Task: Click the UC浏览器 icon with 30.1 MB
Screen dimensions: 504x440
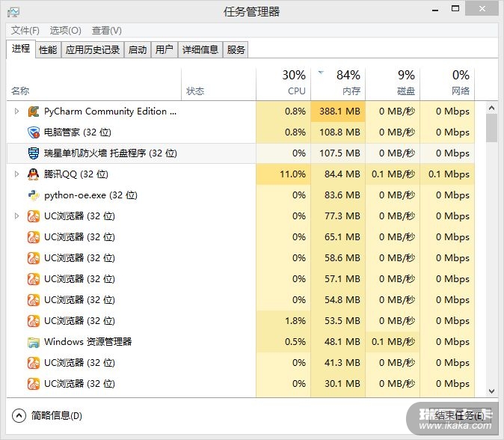Action: [34, 384]
